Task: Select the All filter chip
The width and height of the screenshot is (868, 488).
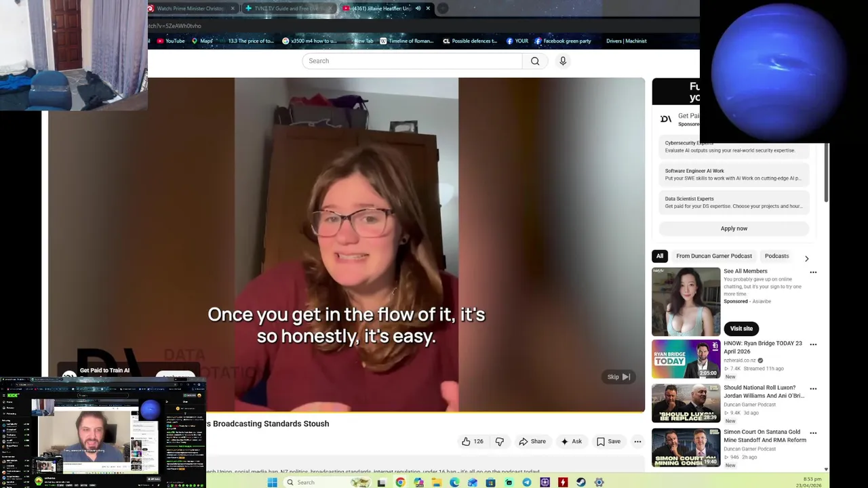Action: 660,256
